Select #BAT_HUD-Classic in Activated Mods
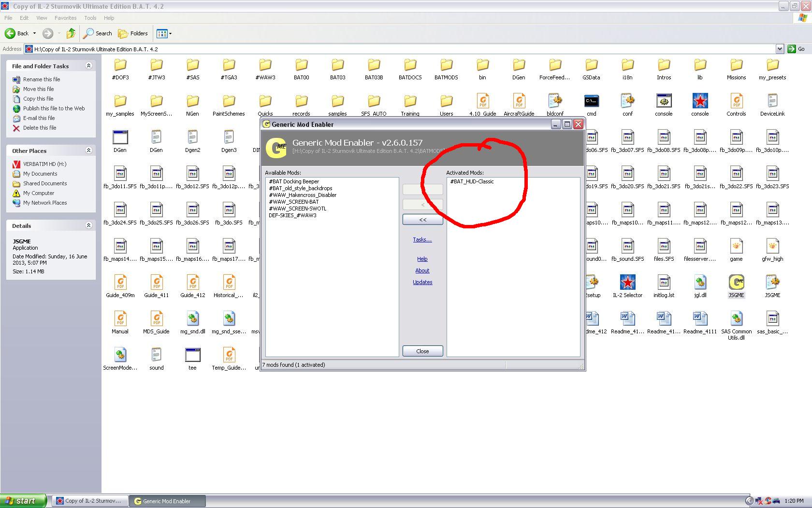This screenshot has width=812, height=508. [472, 181]
